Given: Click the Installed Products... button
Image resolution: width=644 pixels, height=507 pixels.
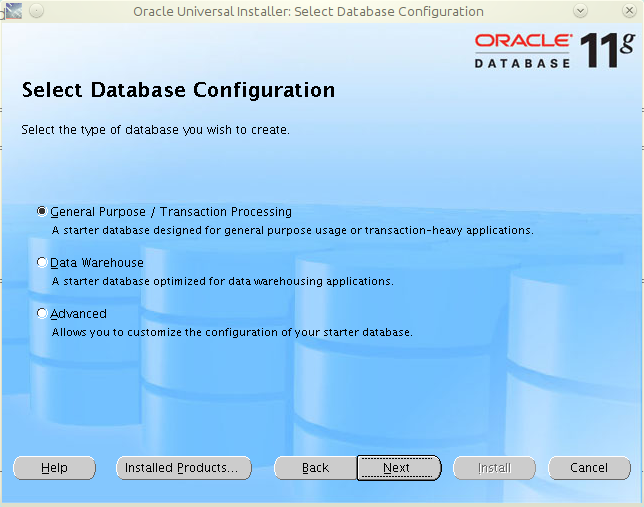Looking at the screenshot, I should pos(184,468).
